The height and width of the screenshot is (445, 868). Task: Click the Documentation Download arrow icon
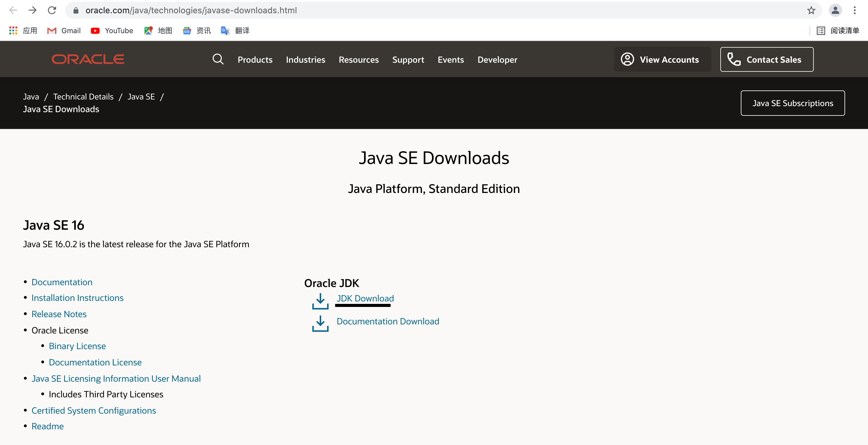(x=320, y=323)
